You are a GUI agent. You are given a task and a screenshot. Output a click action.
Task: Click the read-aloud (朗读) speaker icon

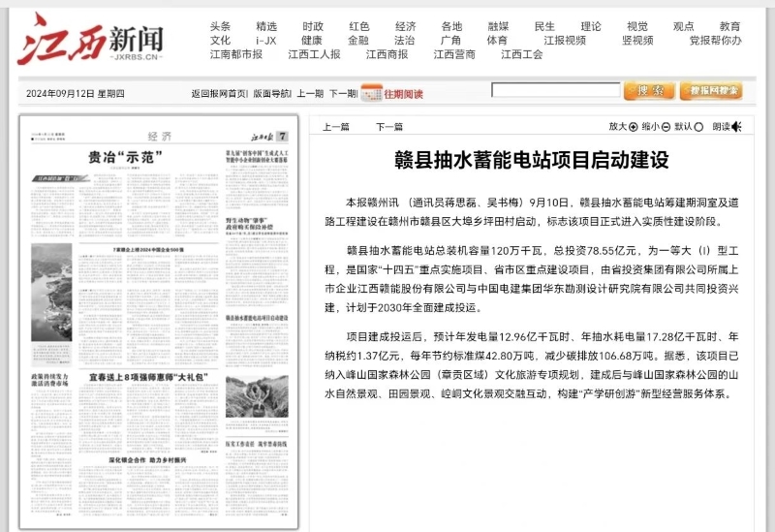[737, 127]
